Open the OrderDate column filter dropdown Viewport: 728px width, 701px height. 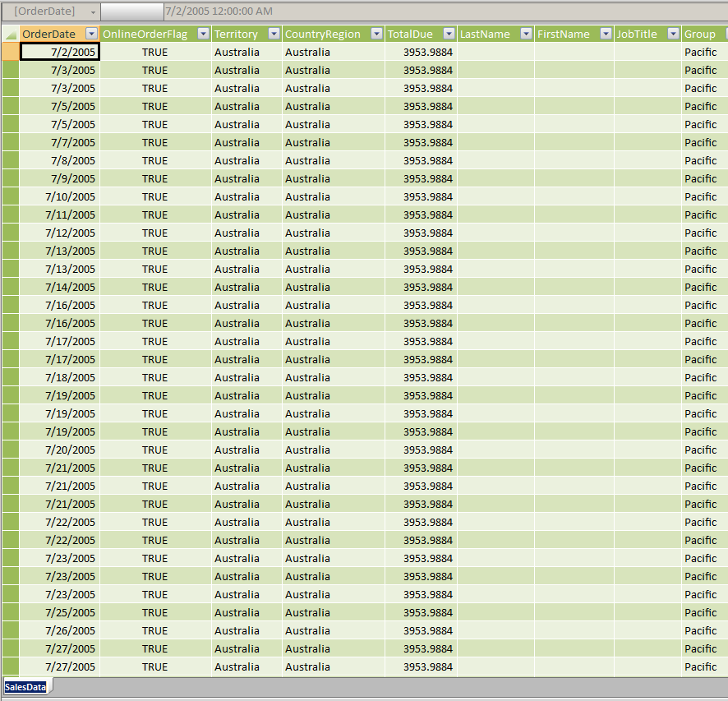(91, 34)
